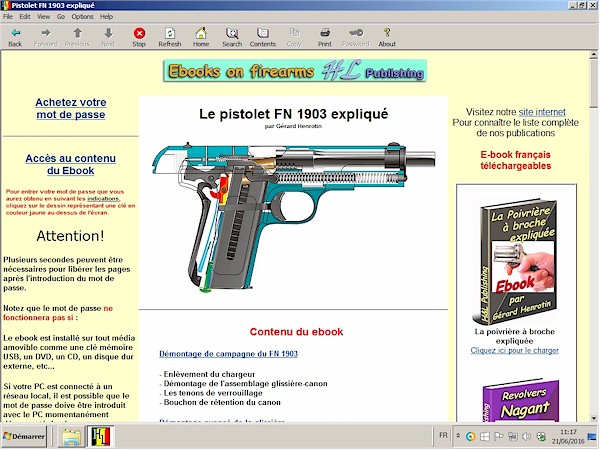Click the vertical scrollbar thumb
This screenshot has width=600, height=450.
tap(594, 83)
